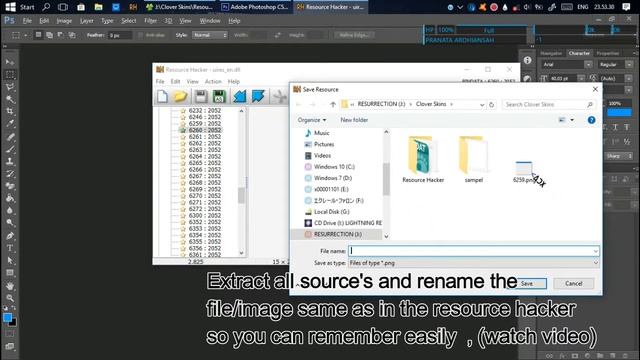
Task: Open the Sharp anti-aliasing dropdown
Action: click(x=619, y=156)
